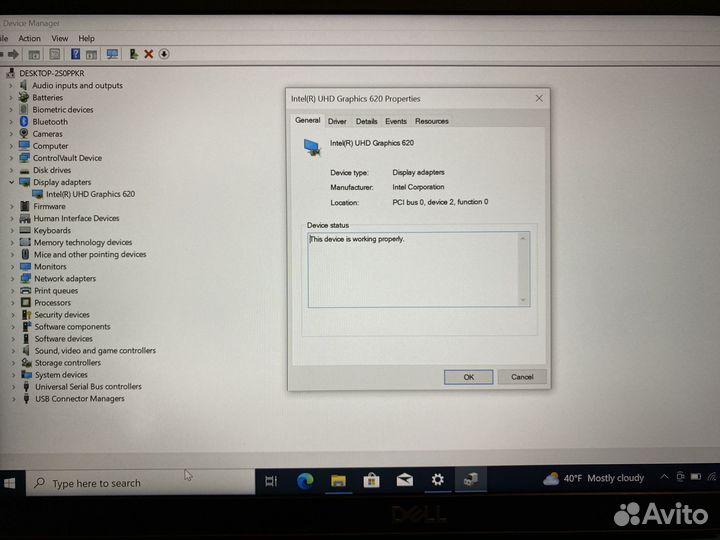720x540 pixels.
Task: Expand Audio inputs and outputs
Action: point(11,85)
